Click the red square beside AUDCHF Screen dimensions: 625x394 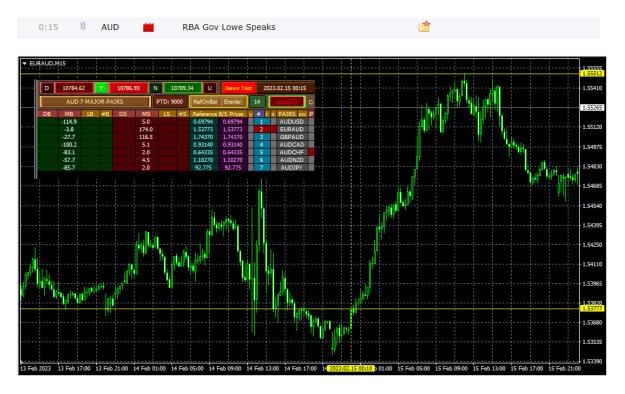tap(311, 152)
